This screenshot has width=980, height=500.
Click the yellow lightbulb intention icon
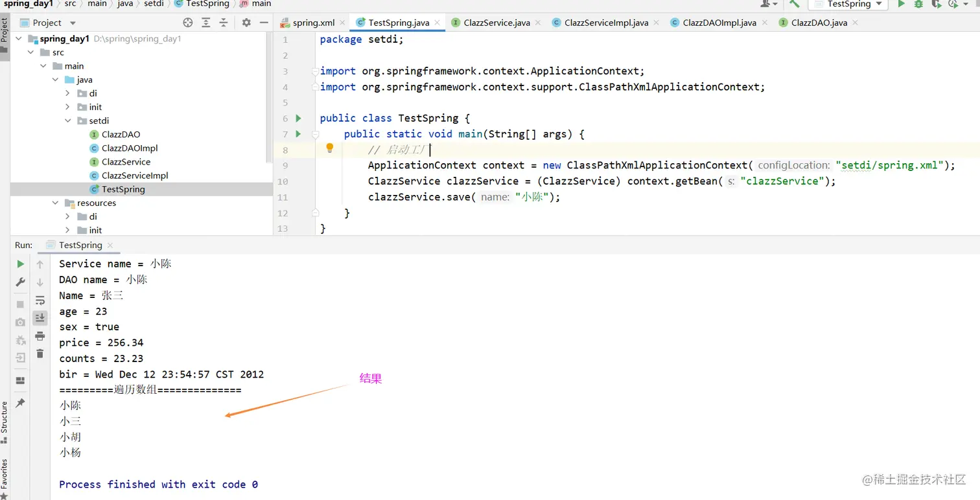point(329,149)
